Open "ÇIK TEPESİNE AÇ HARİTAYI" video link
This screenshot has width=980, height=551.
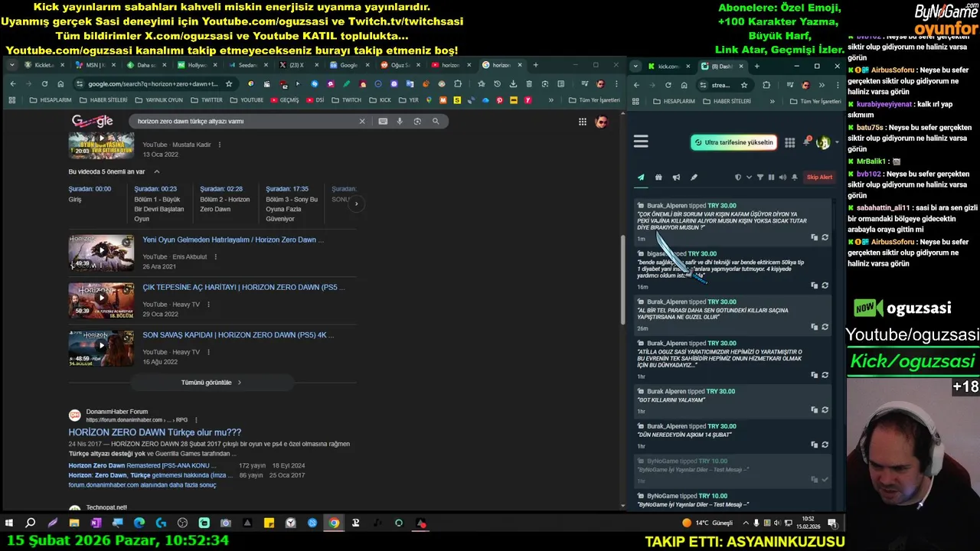pos(243,287)
